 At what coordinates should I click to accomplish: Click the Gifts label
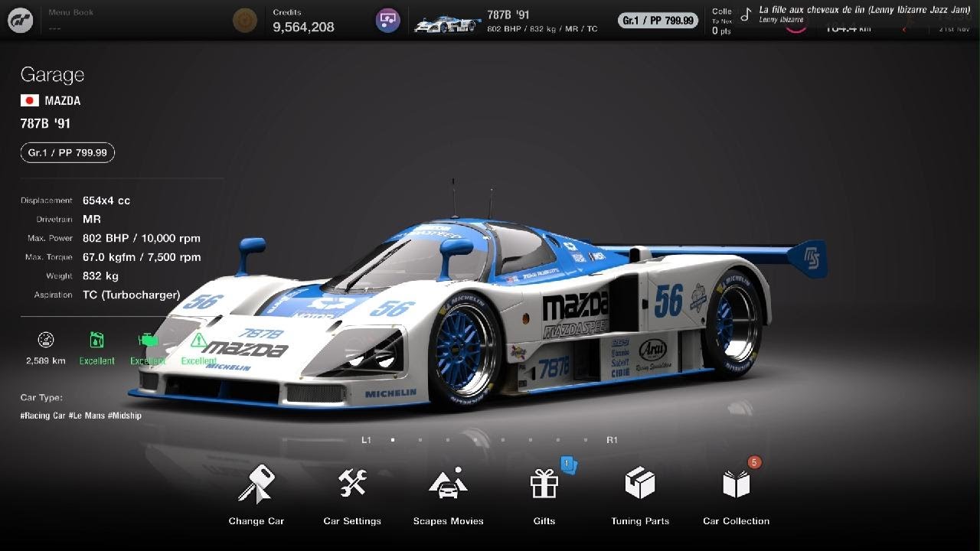pyautogui.click(x=544, y=521)
